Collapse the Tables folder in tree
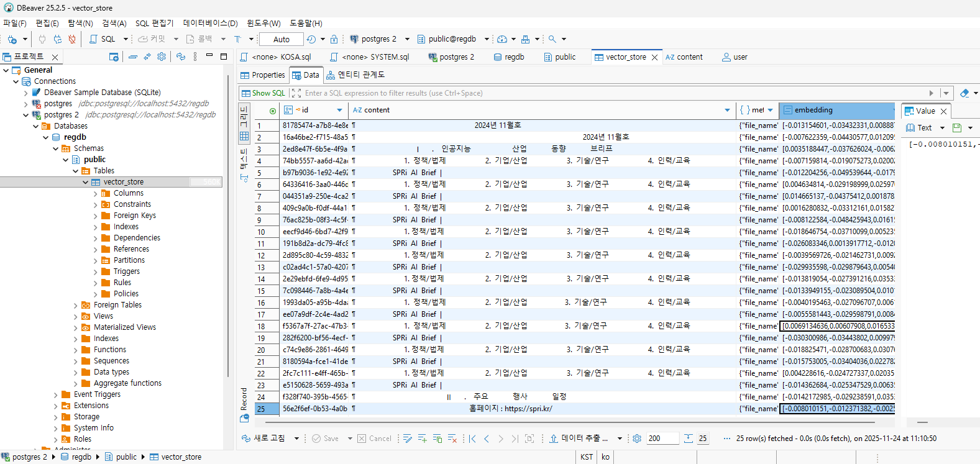Image resolution: width=980 pixels, height=464 pixels. 75,171
